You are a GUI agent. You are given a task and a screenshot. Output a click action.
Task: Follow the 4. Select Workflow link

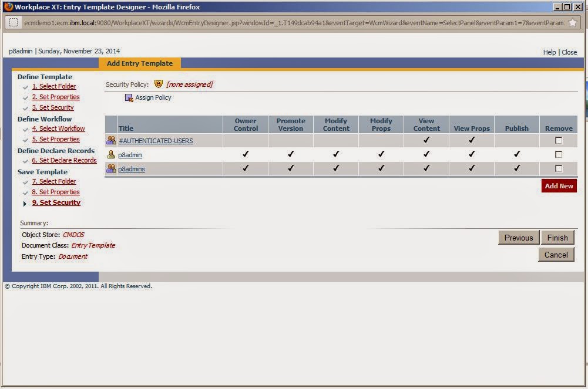coord(59,128)
